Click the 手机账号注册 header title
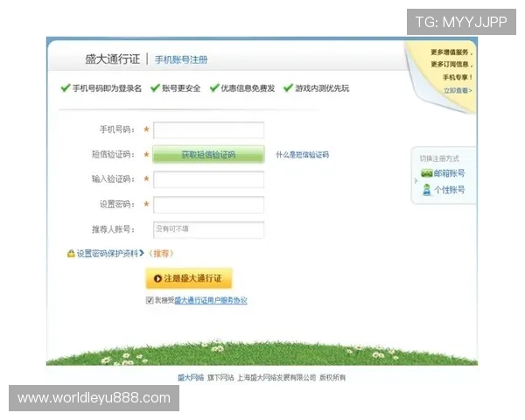Image resolution: width=525 pixels, height=420 pixels. pos(181,60)
